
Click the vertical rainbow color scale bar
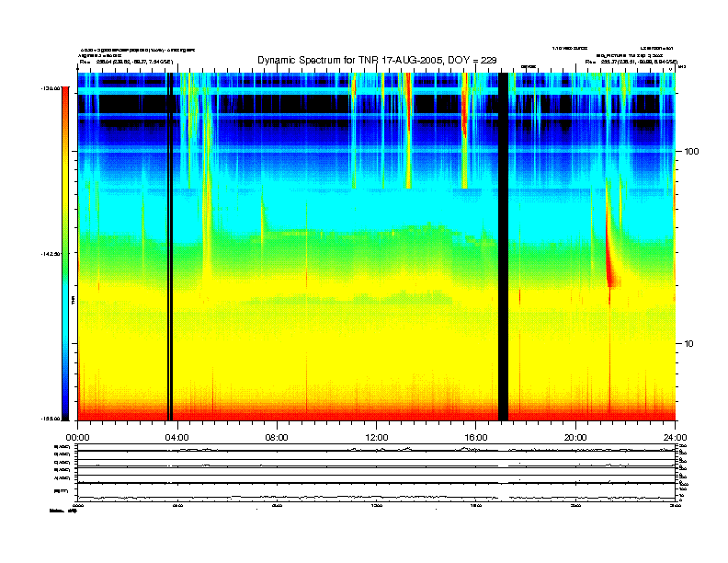click(x=65, y=254)
